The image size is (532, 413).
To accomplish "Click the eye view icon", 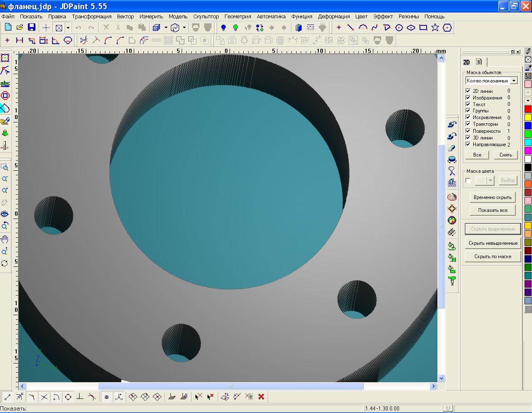I will tap(5, 214).
